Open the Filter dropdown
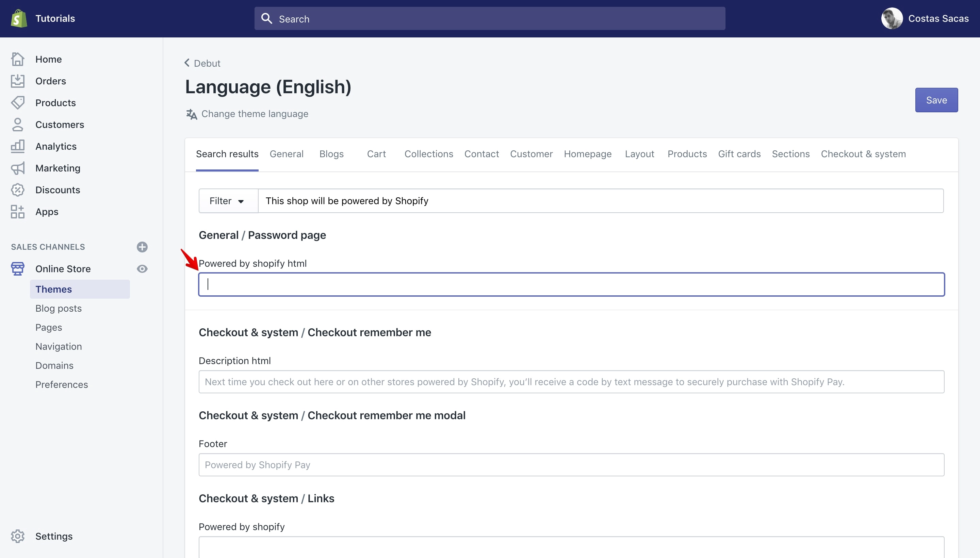The width and height of the screenshot is (980, 558). pyautogui.click(x=228, y=201)
